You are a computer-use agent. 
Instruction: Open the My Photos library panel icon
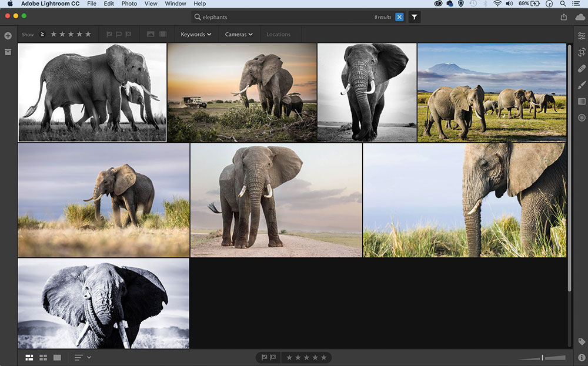point(8,52)
